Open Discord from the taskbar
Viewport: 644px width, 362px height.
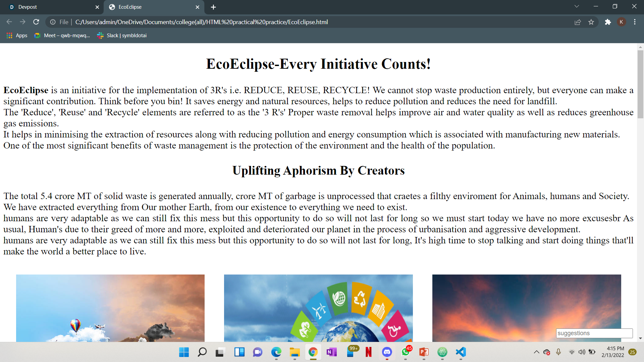(387, 352)
